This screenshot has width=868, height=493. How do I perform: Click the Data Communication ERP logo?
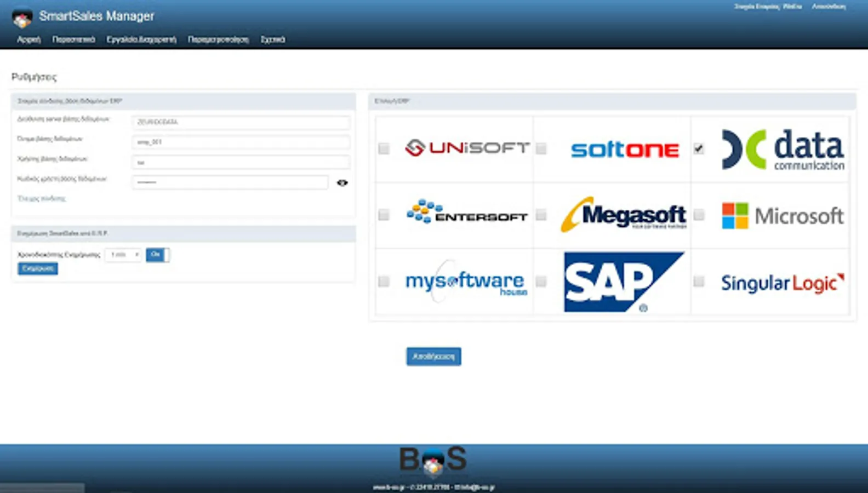(783, 149)
